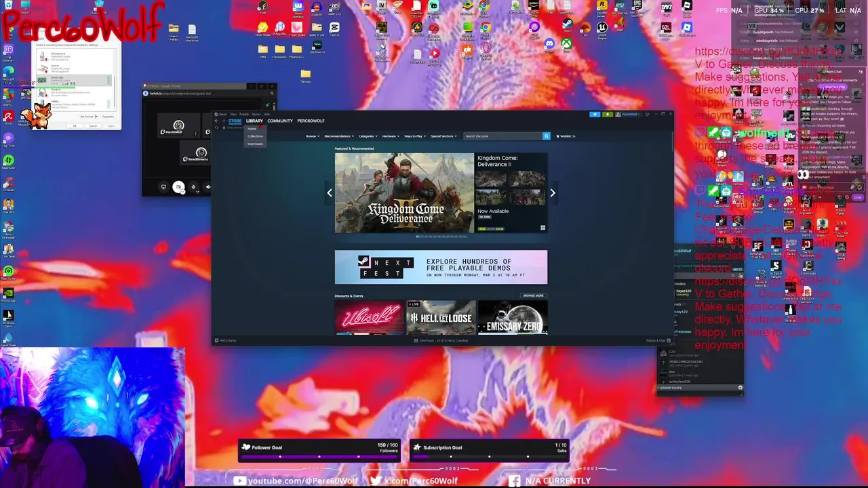The height and width of the screenshot is (488, 868).
Task: Expand the Hardware dropdown in Steam
Action: 391,136
